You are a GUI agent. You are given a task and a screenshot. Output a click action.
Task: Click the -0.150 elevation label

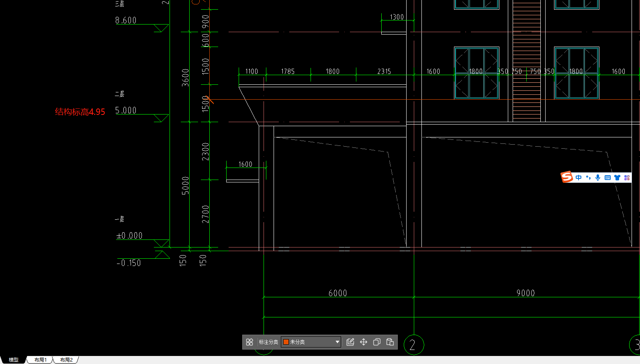point(129,263)
